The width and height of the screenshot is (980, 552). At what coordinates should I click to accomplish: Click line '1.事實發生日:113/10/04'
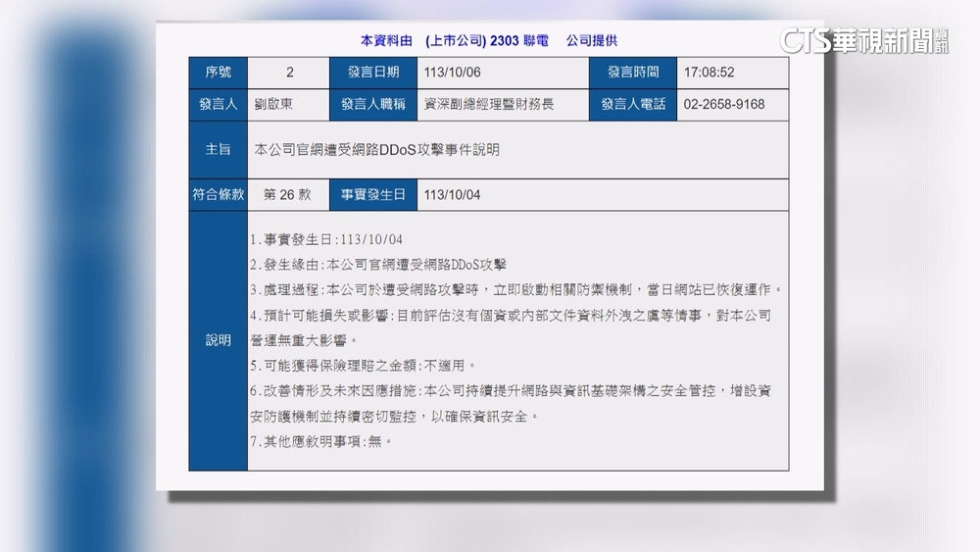coord(326,239)
